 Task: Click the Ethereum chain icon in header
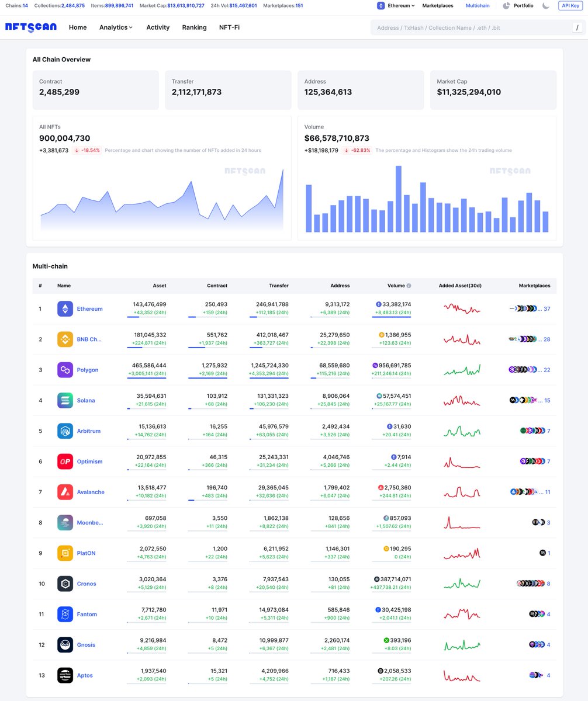[381, 6]
